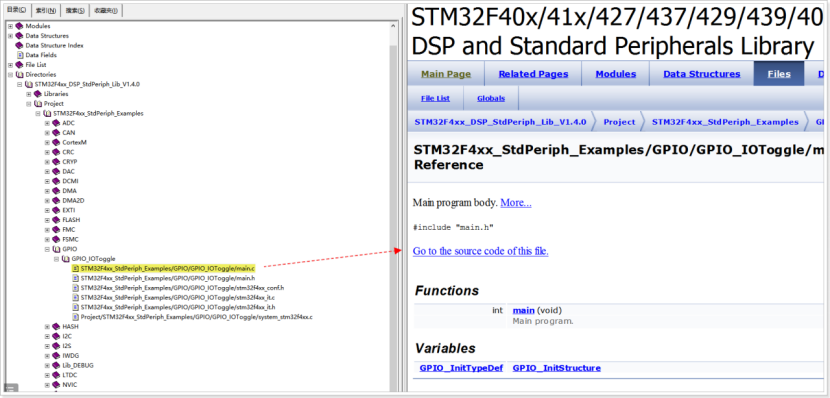The width and height of the screenshot is (830, 398).
Task: Click the Data Structure Index book icon
Action: 20,46
